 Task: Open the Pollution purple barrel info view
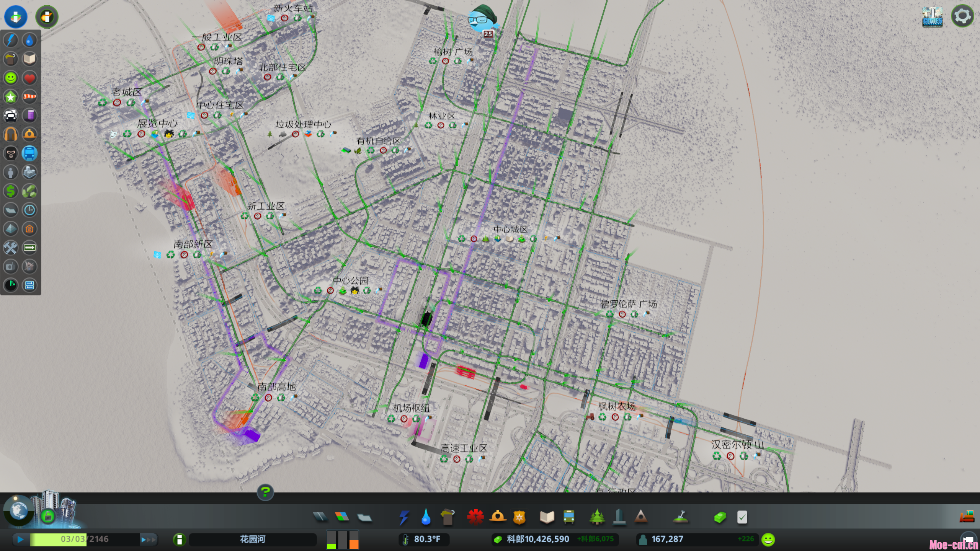pos(29,116)
